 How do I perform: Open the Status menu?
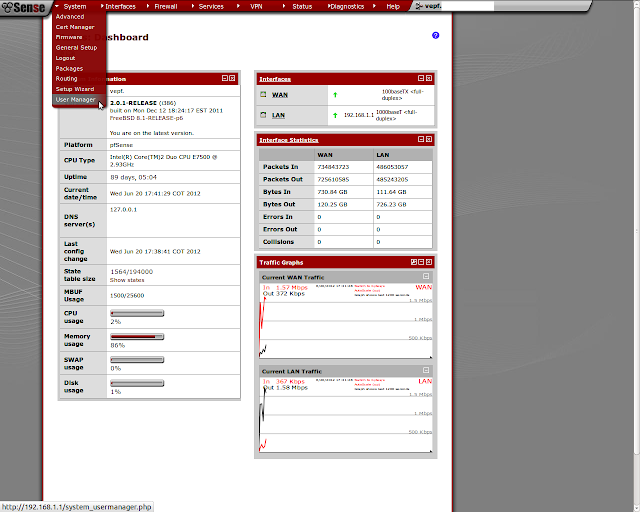point(302,7)
